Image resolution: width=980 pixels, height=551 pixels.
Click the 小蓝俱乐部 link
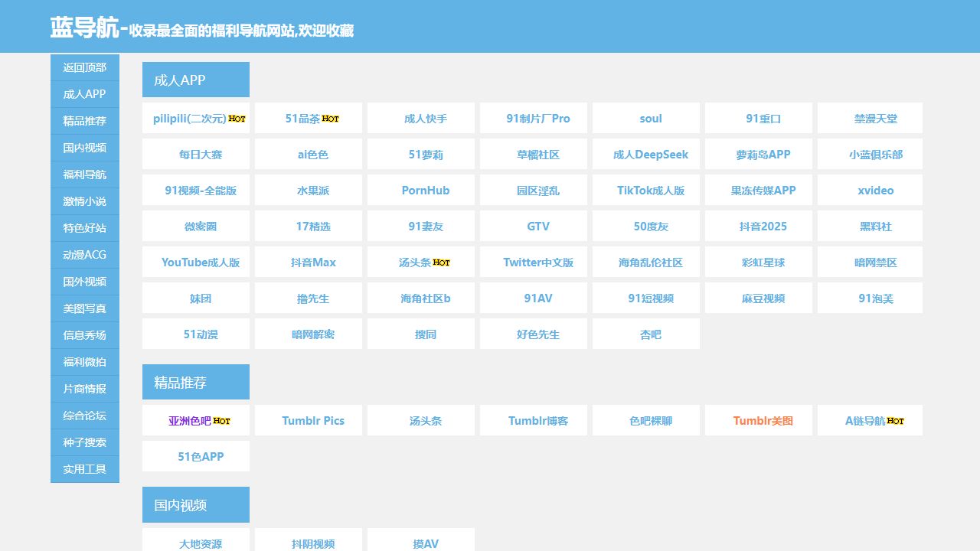(x=876, y=155)
